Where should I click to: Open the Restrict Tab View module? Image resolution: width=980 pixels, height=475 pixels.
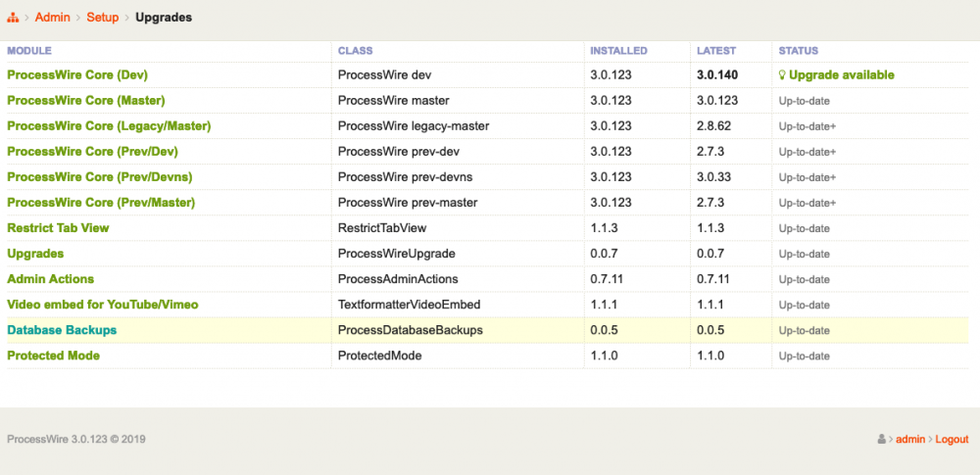pos(58,227)
